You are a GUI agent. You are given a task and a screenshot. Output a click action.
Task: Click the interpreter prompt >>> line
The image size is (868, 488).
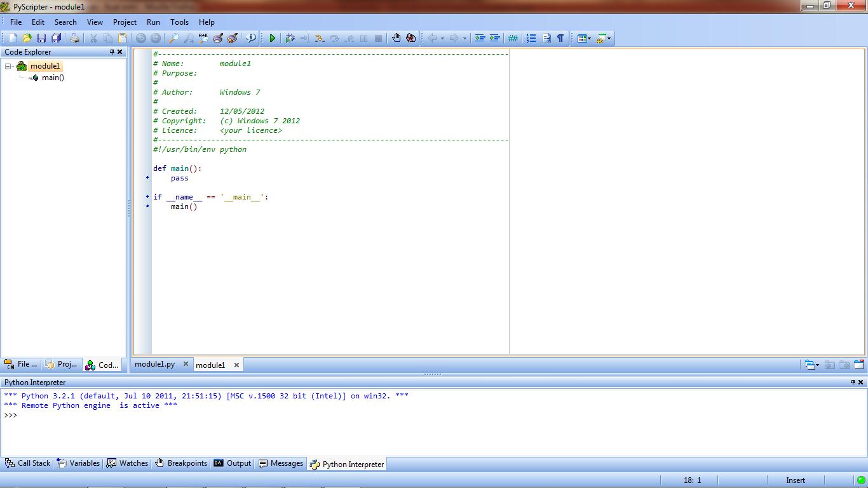11,415
